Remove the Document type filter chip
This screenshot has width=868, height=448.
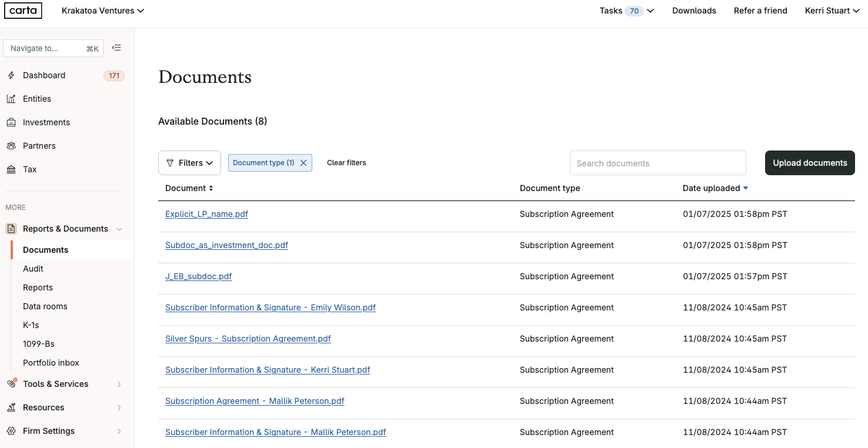pyautogui.click(x=303, y=162)
